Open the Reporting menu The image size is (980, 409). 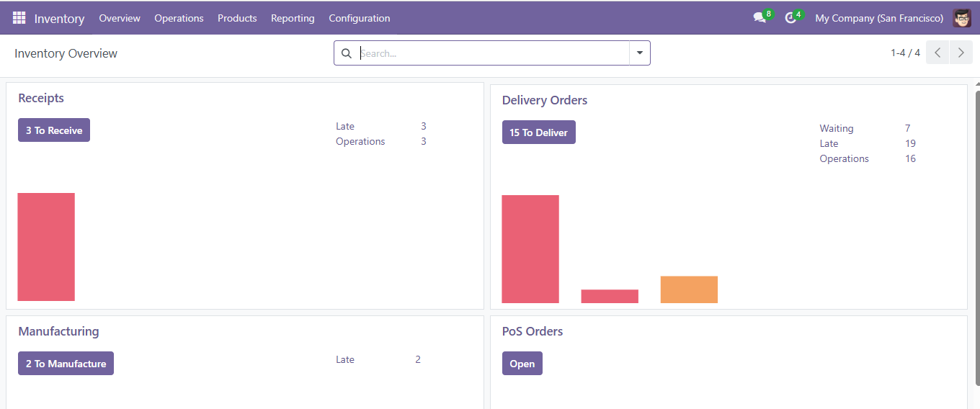293,18
